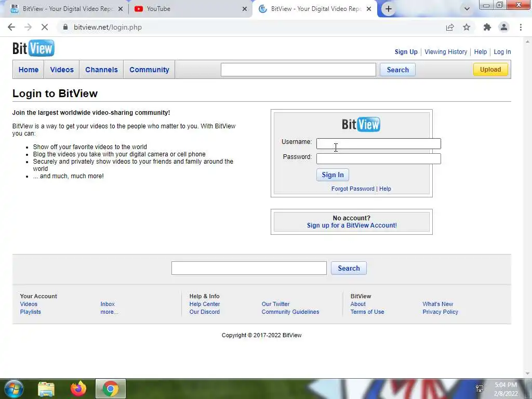Open the footer Playlists link
Viewport: 532px width, 399px height.
click(30, 312)
